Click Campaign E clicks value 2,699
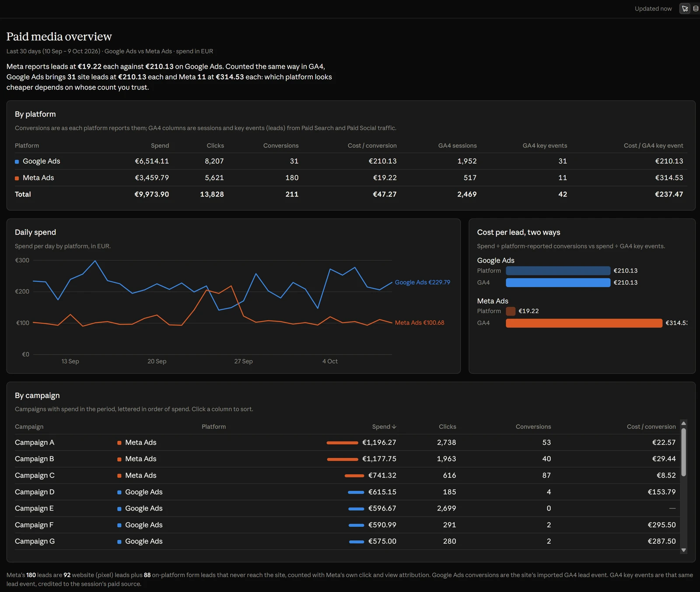Screen dimensions: 700x592 tap(446, 508)
